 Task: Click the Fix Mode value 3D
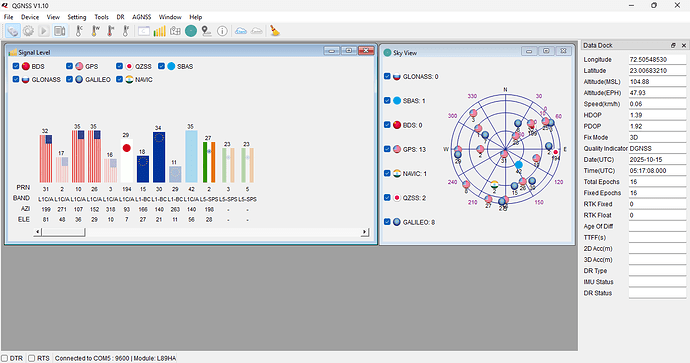[657, 137]
